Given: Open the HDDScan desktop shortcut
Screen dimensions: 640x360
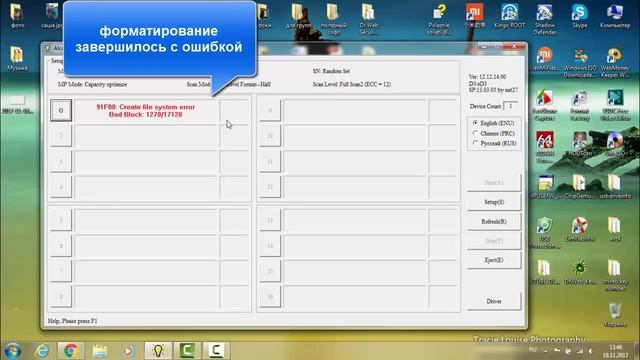Looking at the screenshot, I should (580, 144).
